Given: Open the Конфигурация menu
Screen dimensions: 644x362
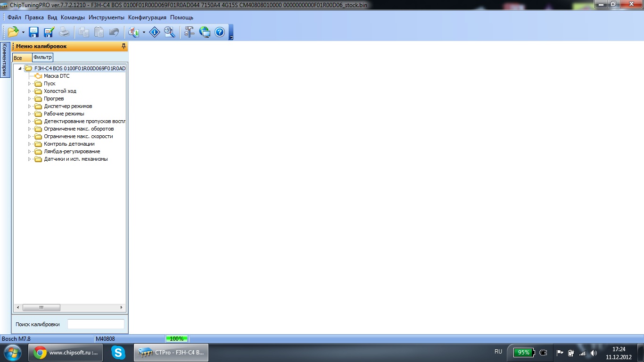Looking at the screenshot, I should tap(147, 17).
